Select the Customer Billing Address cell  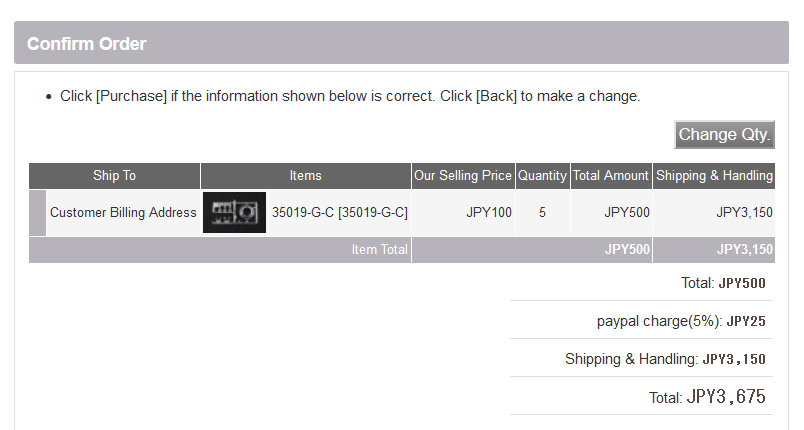coord(123,212)
